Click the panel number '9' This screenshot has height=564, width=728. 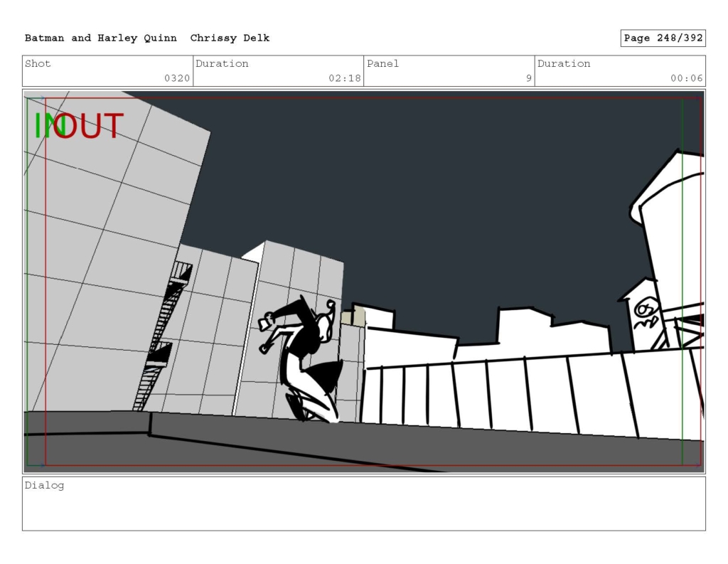[x=528, y=78]
